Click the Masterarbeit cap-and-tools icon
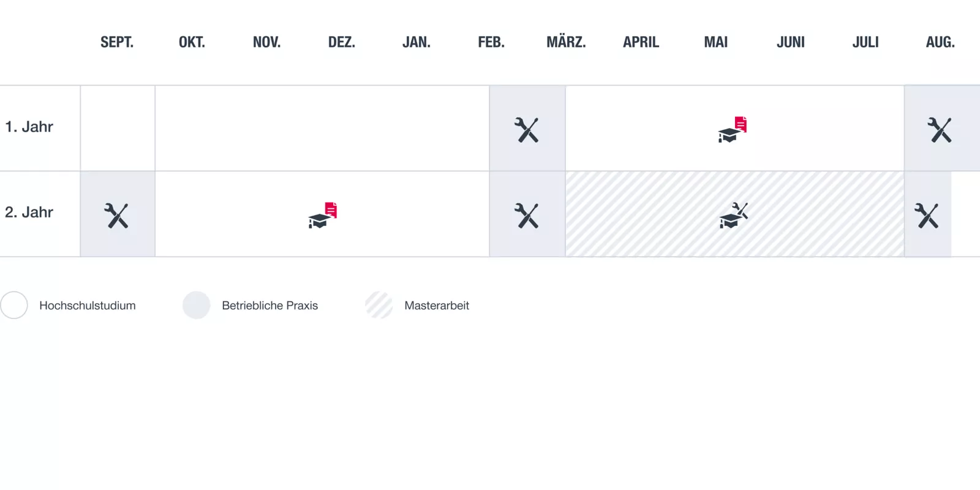The height and width of the screenshot is (490, 980). [733, 216]
